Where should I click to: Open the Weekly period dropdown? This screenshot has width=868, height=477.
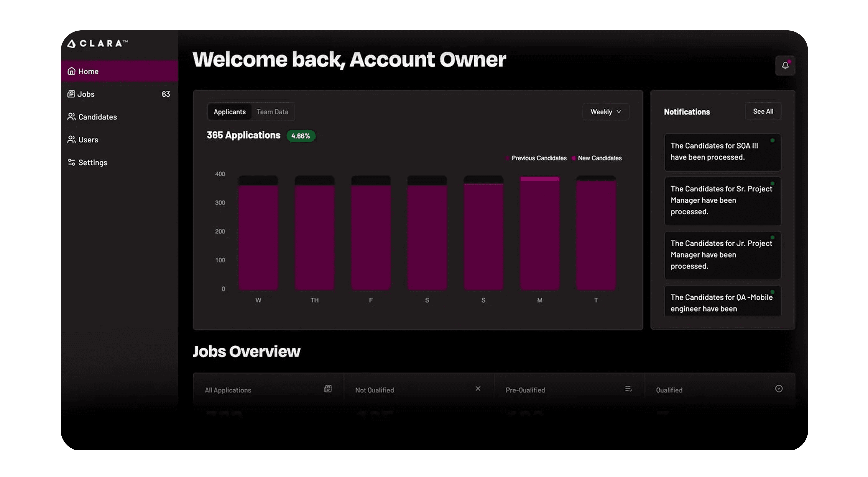tap(605, 112)
